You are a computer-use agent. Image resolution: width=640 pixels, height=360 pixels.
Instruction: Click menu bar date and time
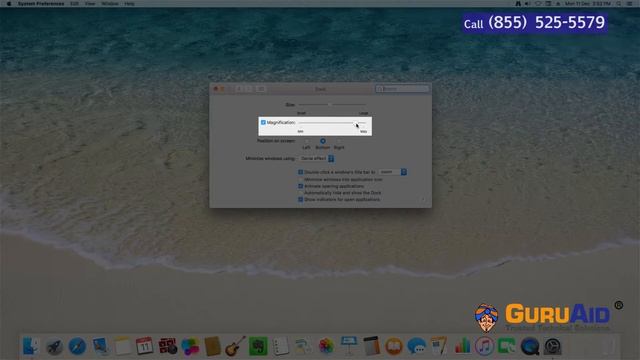pos(588,4)
